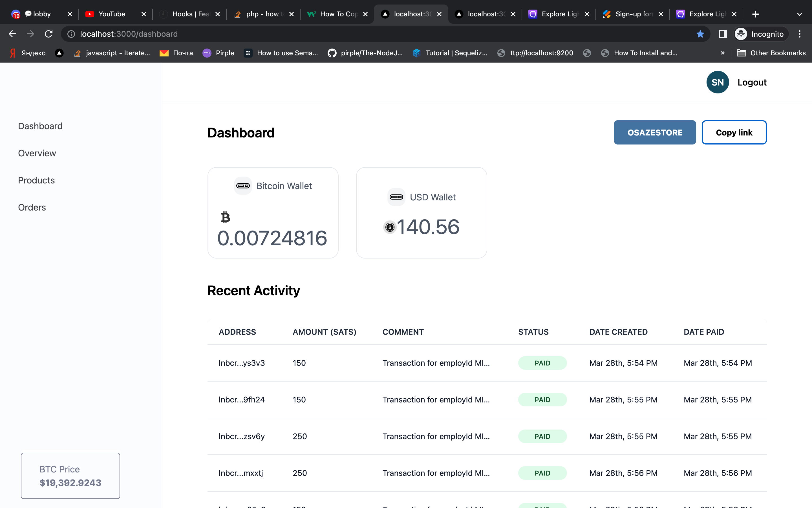Close the YouTube tab
This screenshot has height=508, width=812.
pos(144,14)
